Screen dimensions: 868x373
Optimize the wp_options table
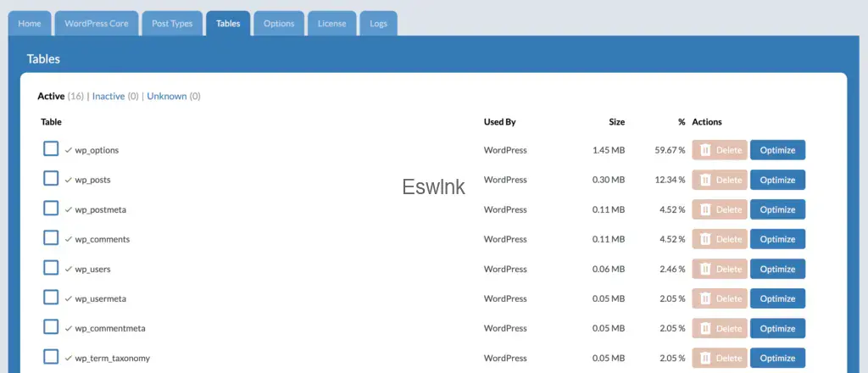tap(777, 150)
